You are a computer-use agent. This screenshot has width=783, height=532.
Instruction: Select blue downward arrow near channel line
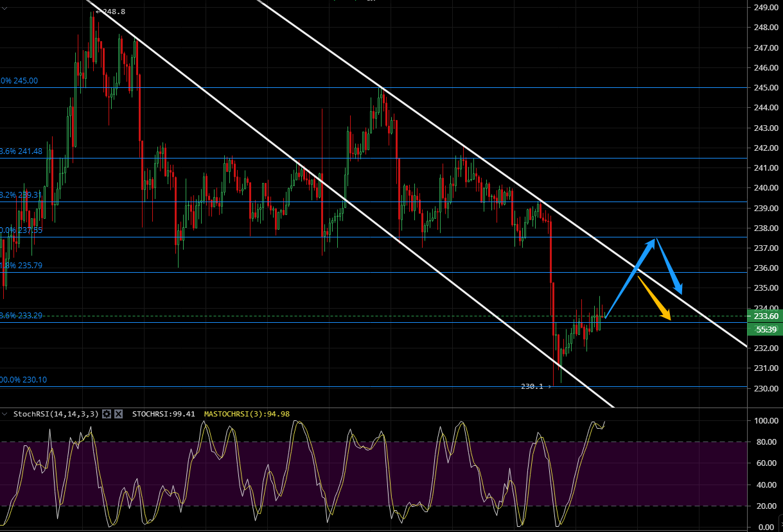[669, 266]
